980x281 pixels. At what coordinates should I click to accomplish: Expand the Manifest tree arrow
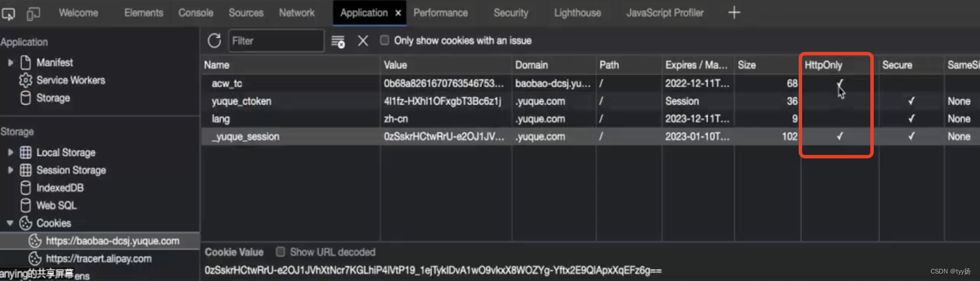point(10,62)
